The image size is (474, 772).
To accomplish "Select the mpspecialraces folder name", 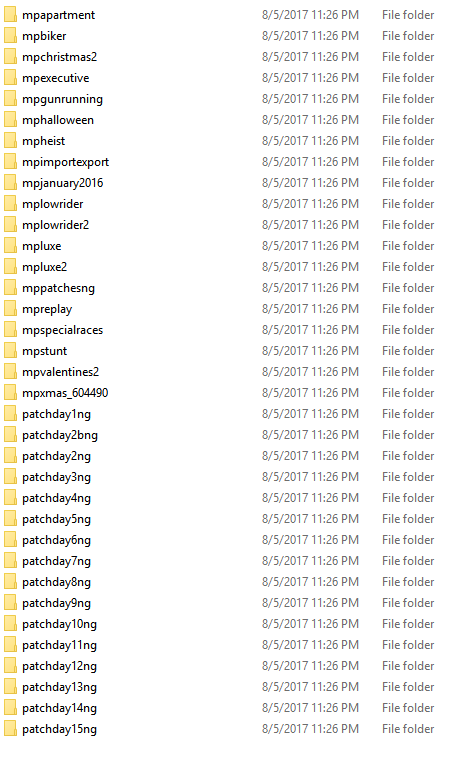I will click(x=63, y=330).
